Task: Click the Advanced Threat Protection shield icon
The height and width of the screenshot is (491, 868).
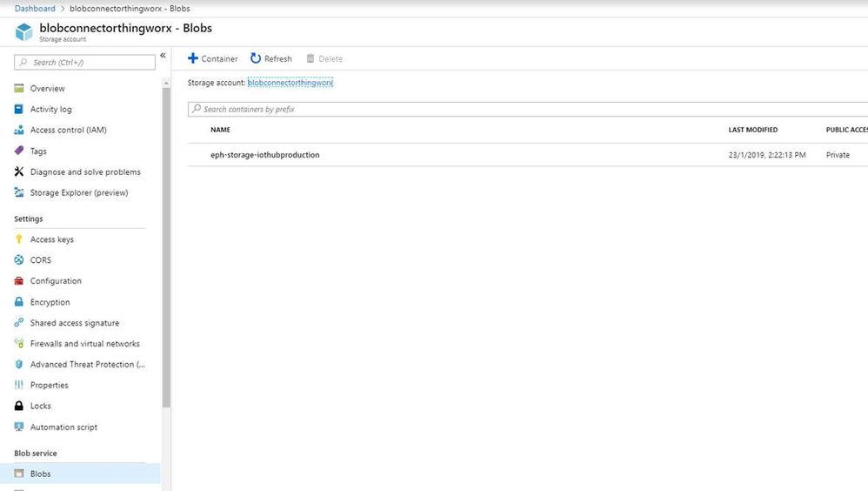Action: click(x=19, y=364)
